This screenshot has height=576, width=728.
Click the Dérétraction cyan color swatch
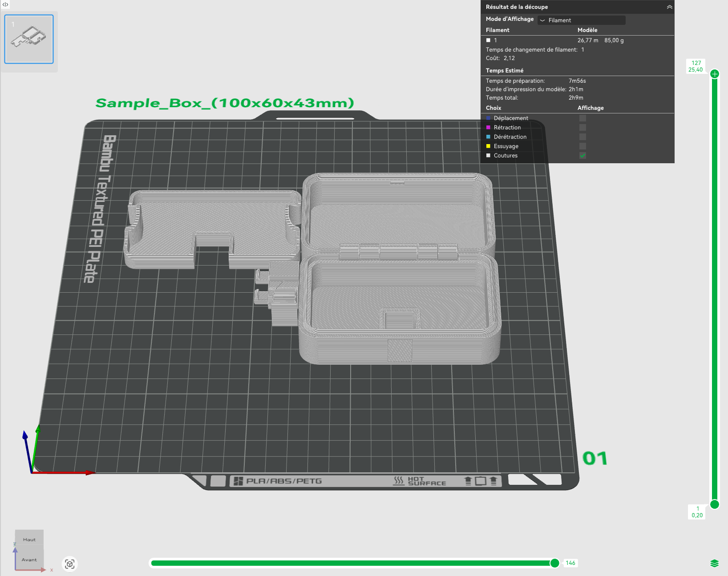click(x=488, y=137)
